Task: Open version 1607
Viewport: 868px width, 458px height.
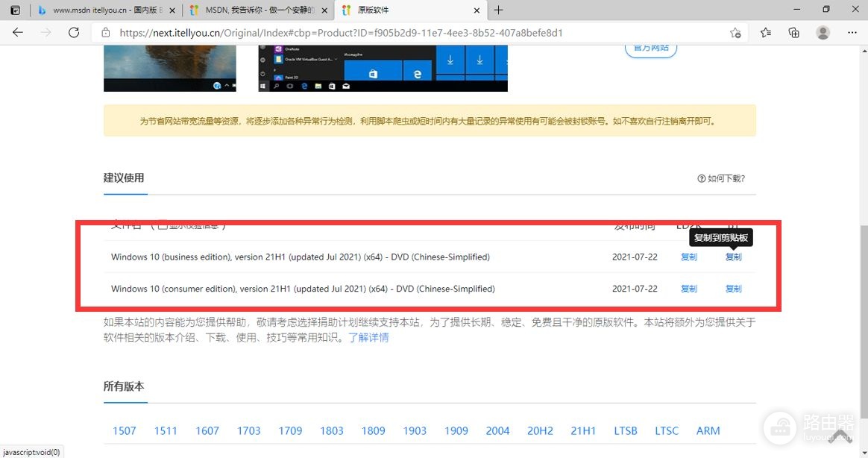Action: 207,431
